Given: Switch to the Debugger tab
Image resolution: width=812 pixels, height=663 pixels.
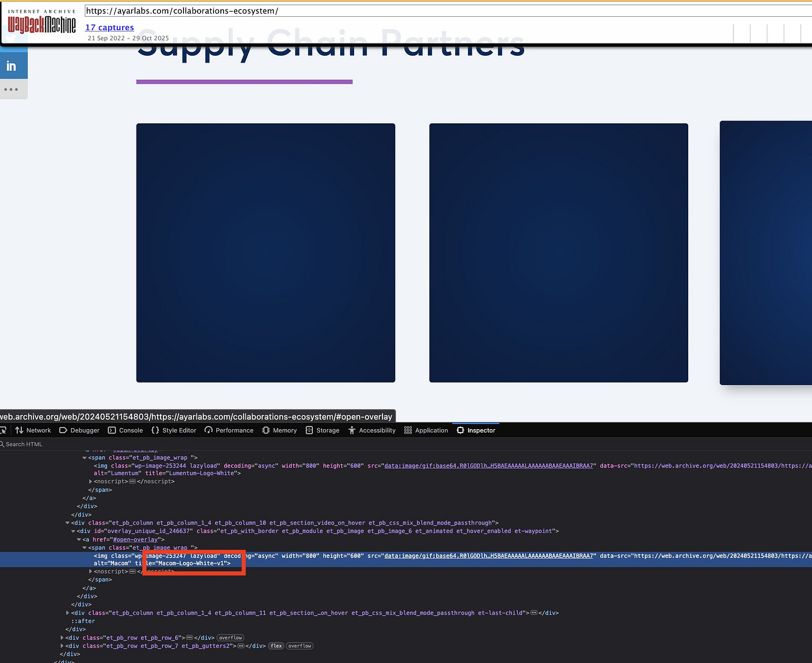Looking at the screenshot, I should [x=79, y=430].
